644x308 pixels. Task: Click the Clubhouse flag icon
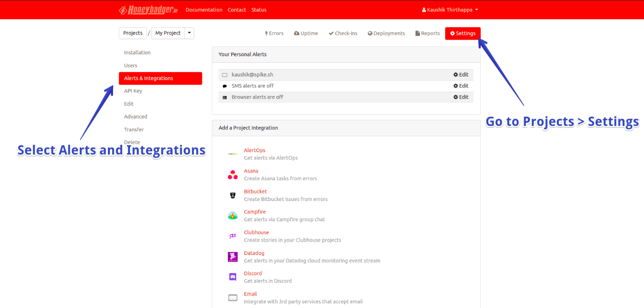click(233, 236)
